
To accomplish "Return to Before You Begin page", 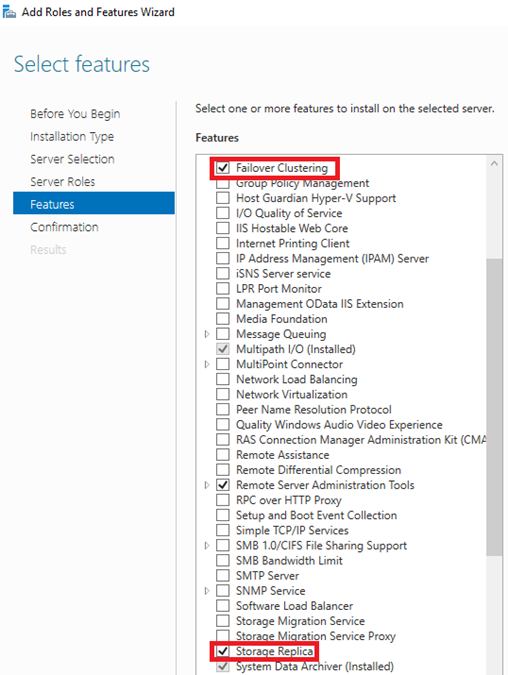I will [x=75, y=114].
